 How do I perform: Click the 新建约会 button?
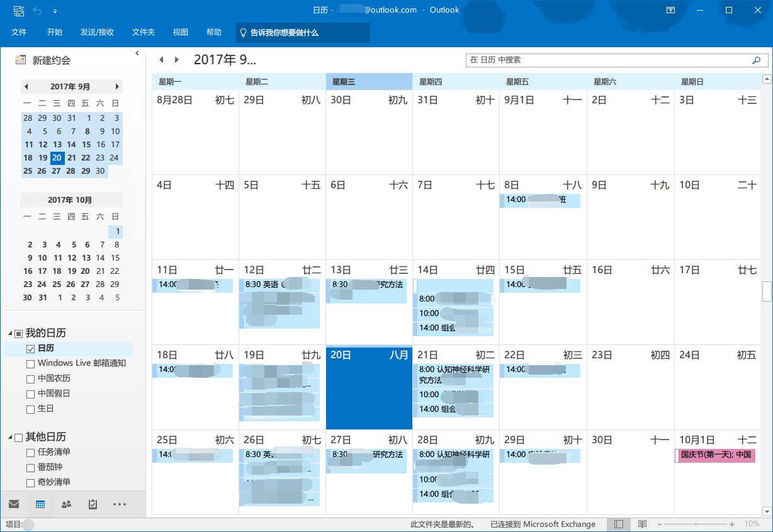(x=43, y=60)
